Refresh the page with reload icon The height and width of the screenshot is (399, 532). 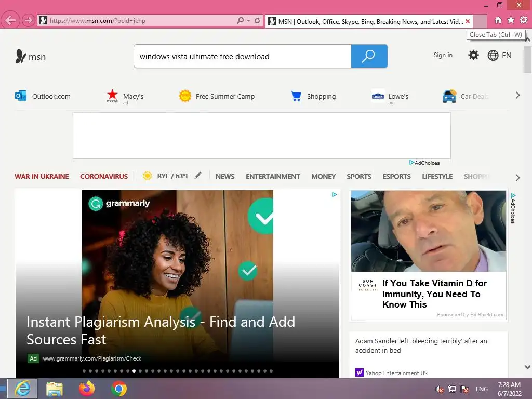[257, 20]
